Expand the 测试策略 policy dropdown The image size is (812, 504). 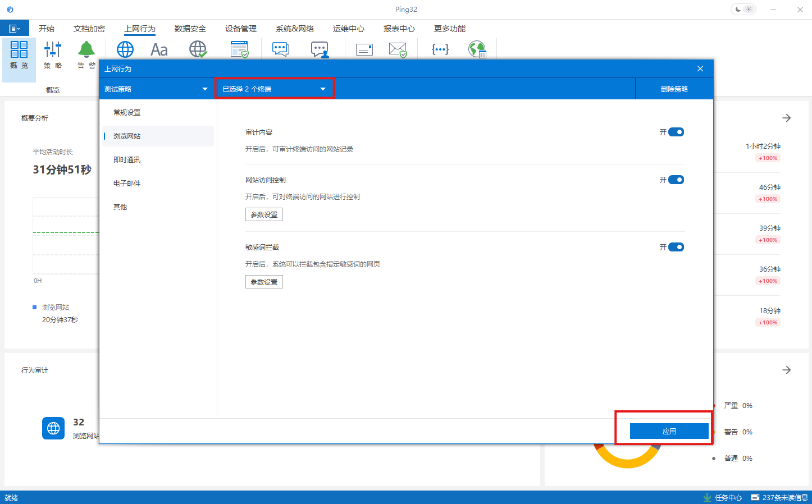click(156, 89)
